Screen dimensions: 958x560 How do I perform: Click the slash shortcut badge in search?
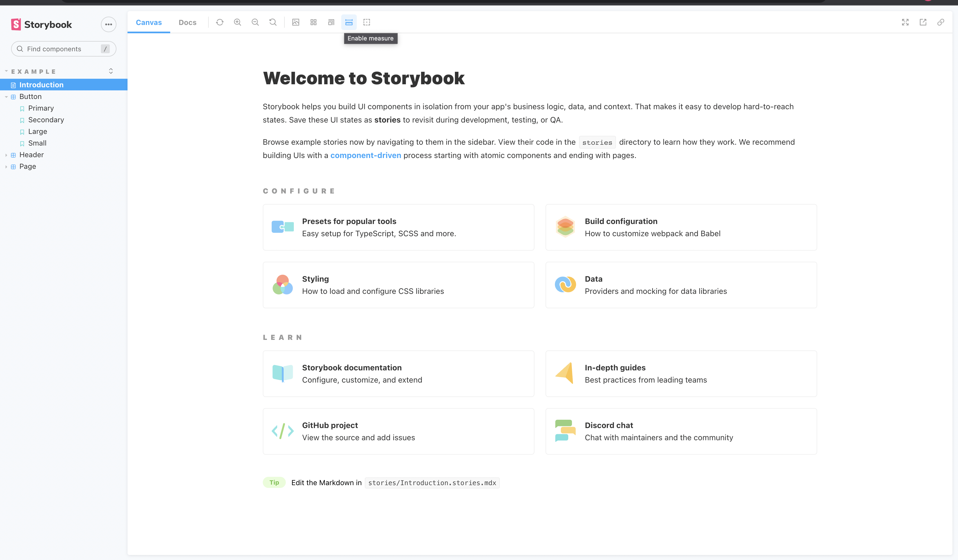105,49
